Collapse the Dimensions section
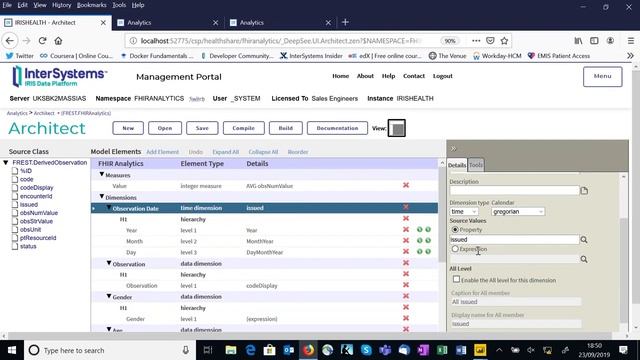Screen dimensions: 640x360 pyautogui.click(x=102, y=197)
